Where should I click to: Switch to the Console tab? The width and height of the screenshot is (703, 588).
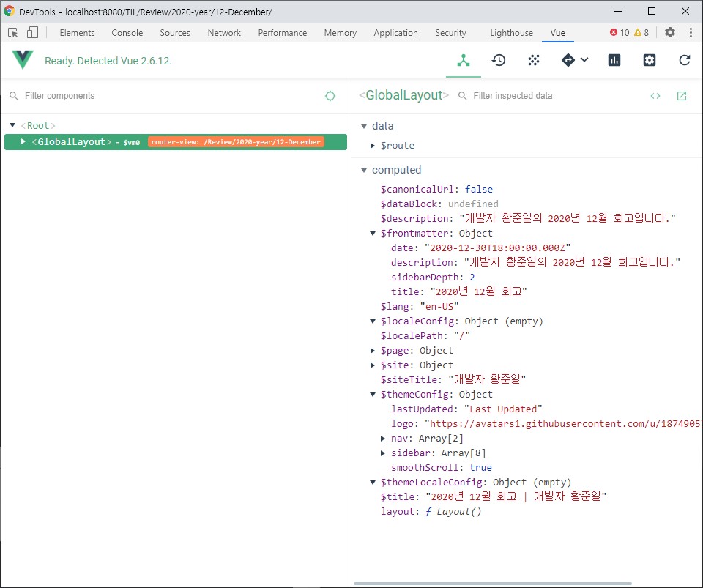[127, 33]
